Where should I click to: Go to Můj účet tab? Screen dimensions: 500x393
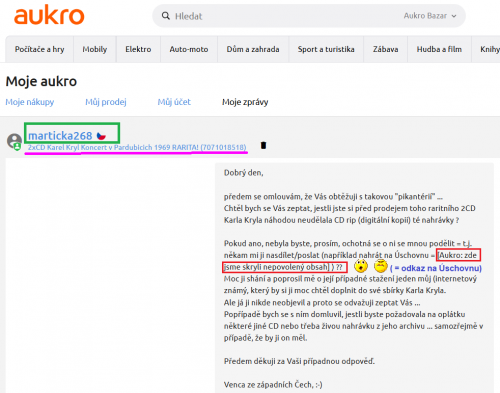(x=174, y=102)
